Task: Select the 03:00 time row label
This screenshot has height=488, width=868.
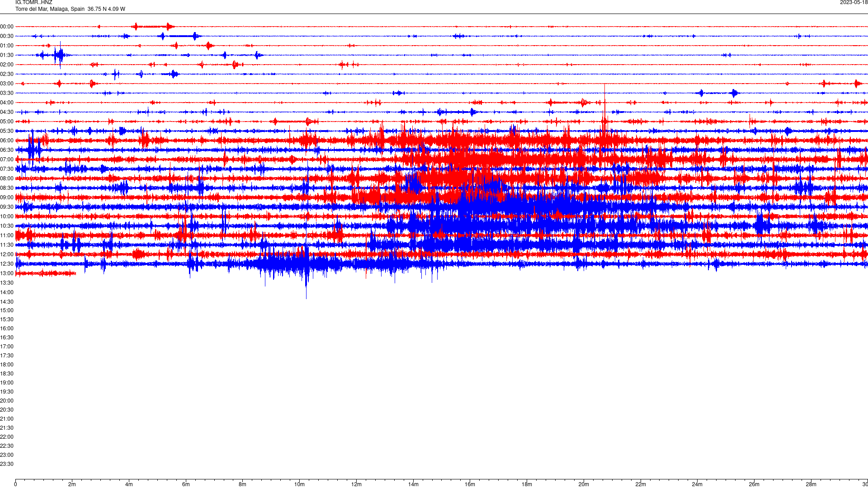Action: (x=7, y=84)
